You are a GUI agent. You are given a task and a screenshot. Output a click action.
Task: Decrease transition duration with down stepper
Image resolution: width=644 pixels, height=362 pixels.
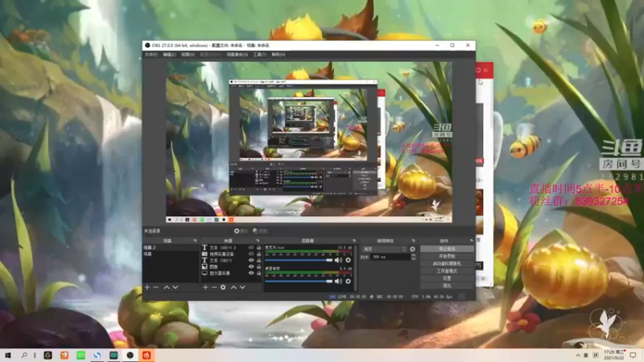pos(413,258)
